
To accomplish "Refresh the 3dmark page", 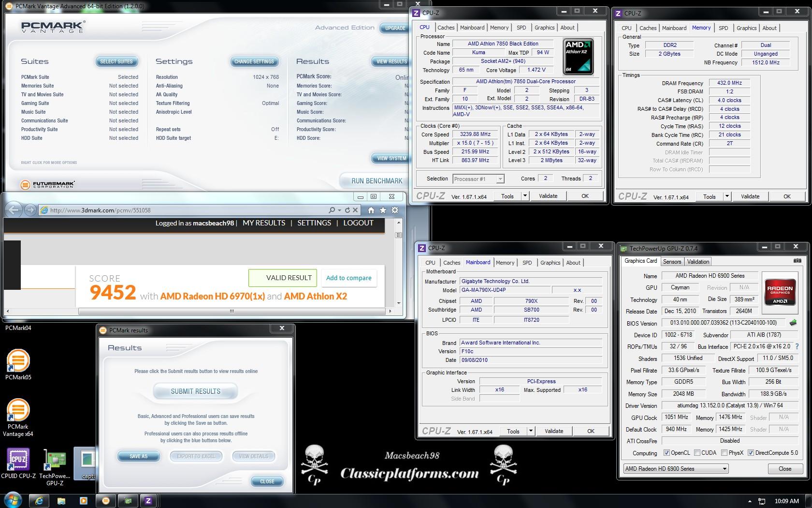I will click(347, 210).
